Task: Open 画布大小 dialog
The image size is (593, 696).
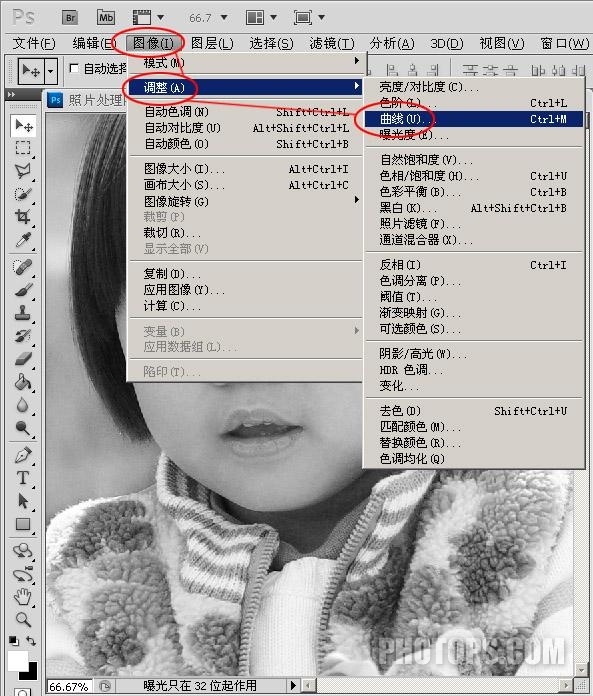Action: (x=247, y=185)
